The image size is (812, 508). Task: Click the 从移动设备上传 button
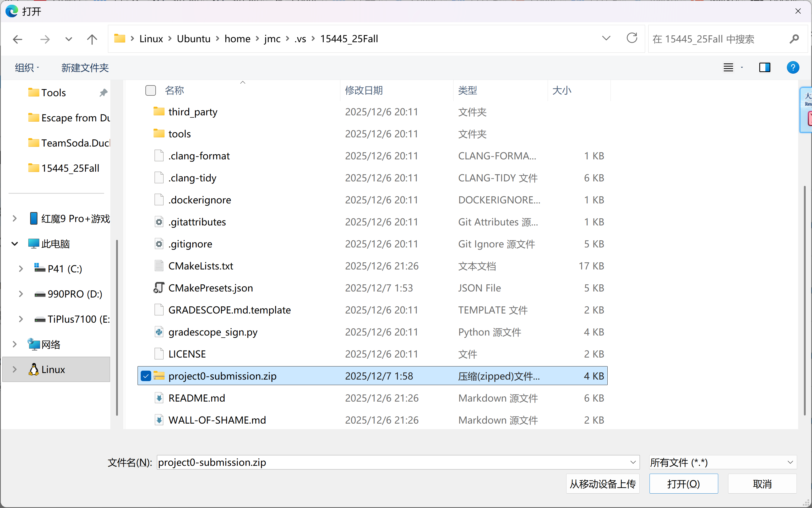pyautogui.click(x=602, y=484)
